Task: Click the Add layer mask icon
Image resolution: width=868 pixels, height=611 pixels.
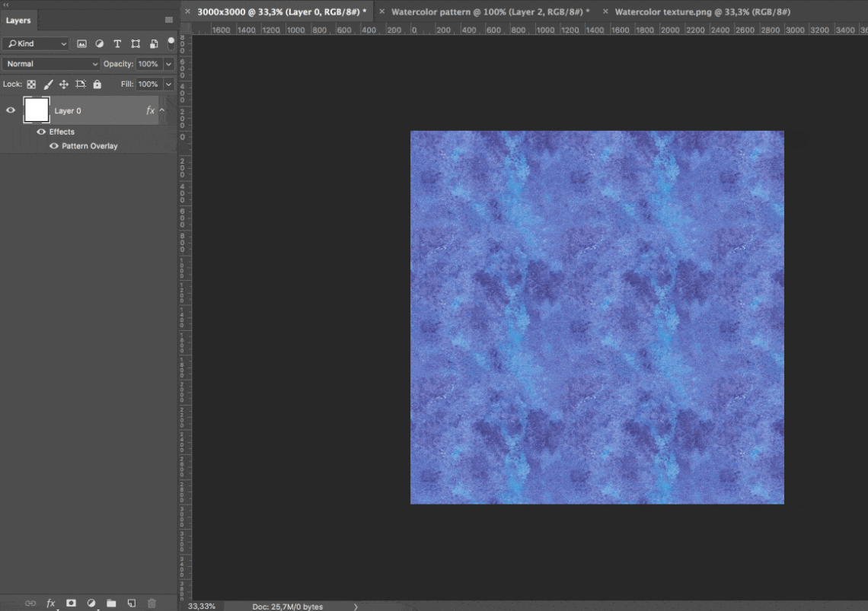Action: tap(70, 603)
